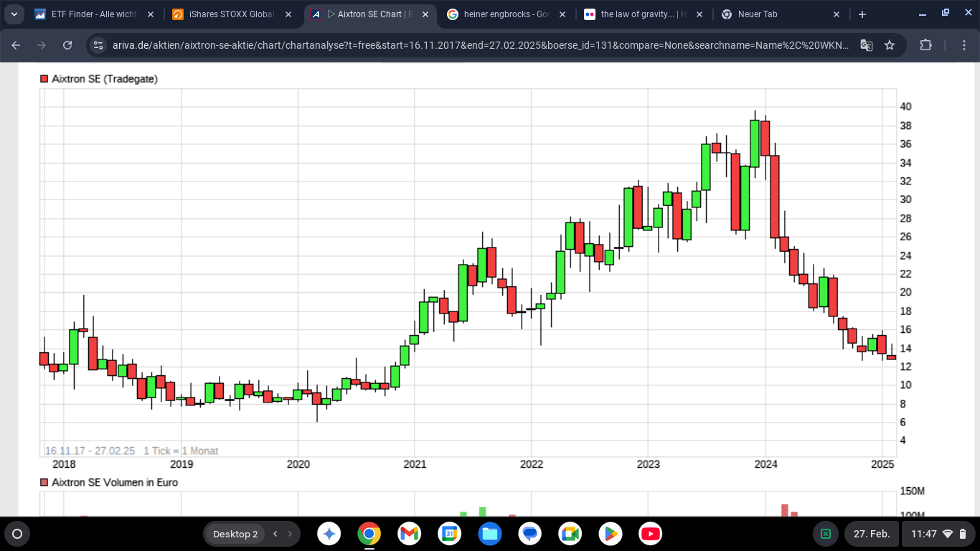
Task: Open the Files app from the shelf
Action: (490, 534)
